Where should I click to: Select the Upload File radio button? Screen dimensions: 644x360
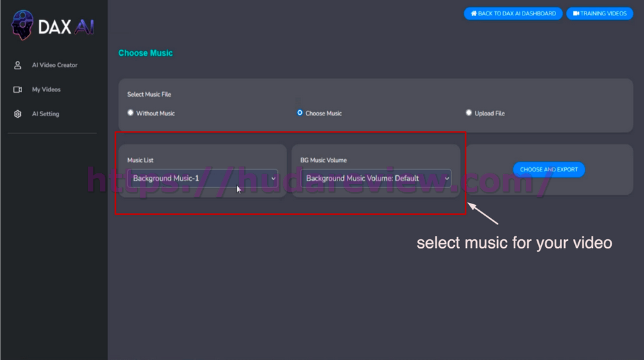469,113
